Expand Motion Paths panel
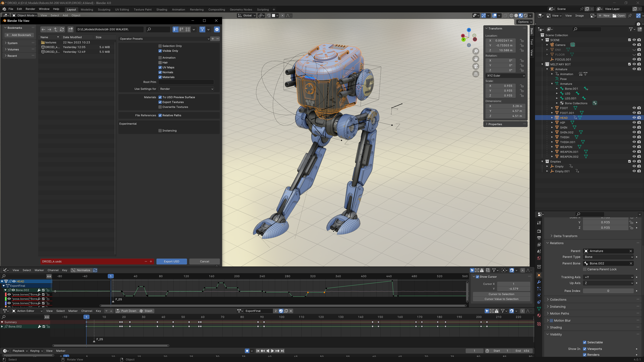The image size is (644, 362). 559,314
